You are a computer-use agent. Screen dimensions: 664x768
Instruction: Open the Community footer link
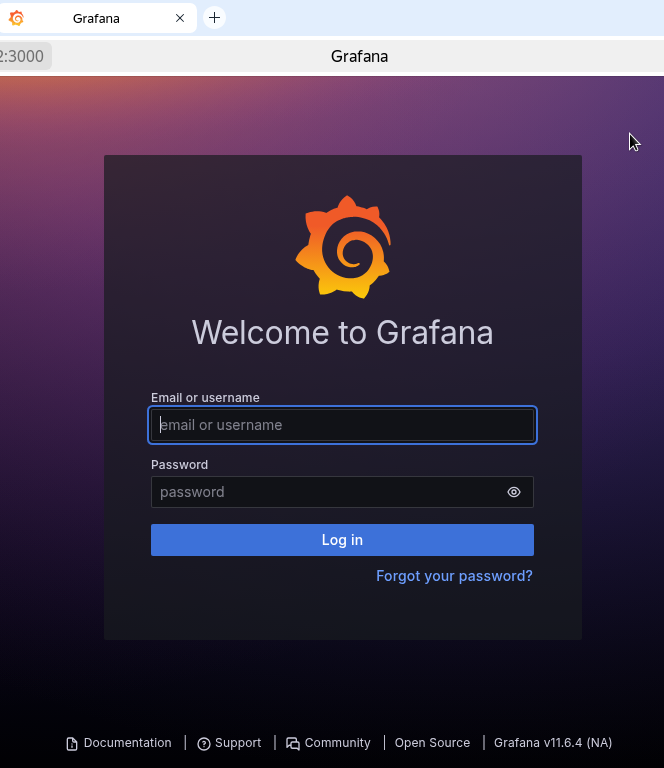(337, 743)
